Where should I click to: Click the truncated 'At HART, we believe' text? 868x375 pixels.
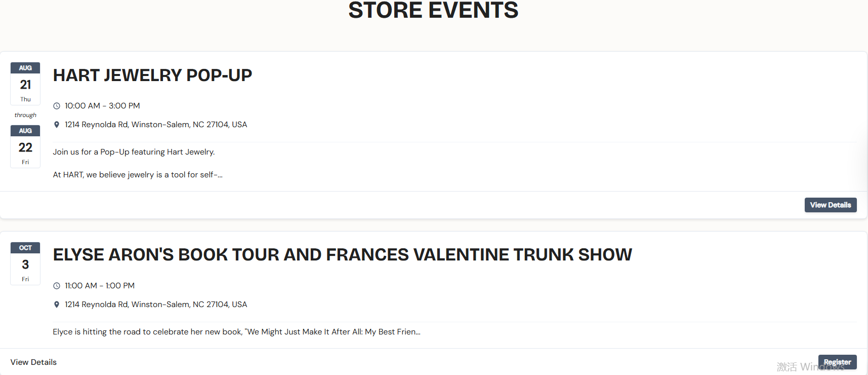click(138, 175)
